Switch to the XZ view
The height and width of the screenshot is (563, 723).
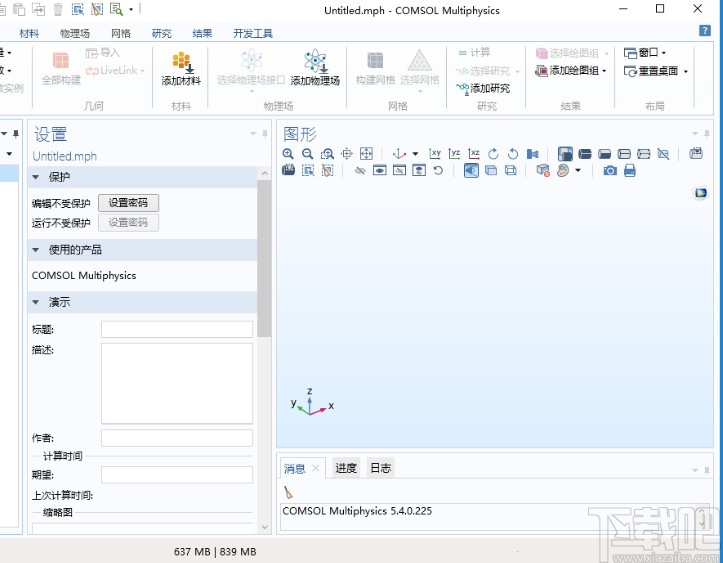[474, 154]
